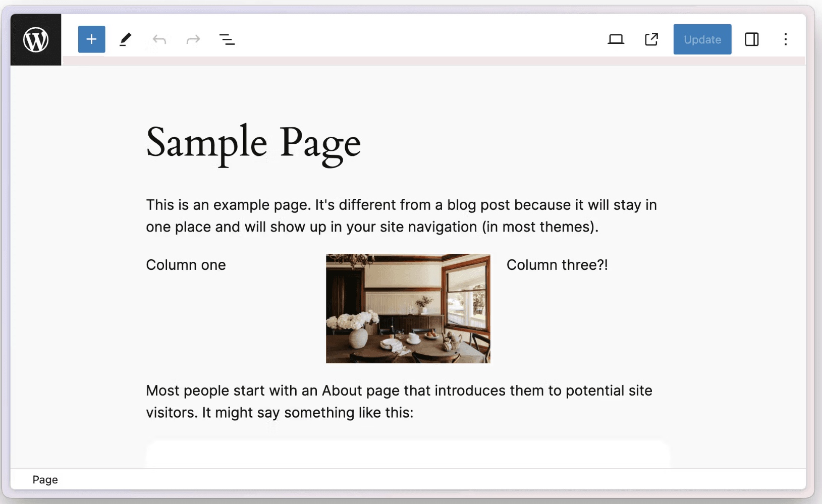The image size is (822, 504).
Task: Select the 'Most people start' paragraph
Action: 399,402
